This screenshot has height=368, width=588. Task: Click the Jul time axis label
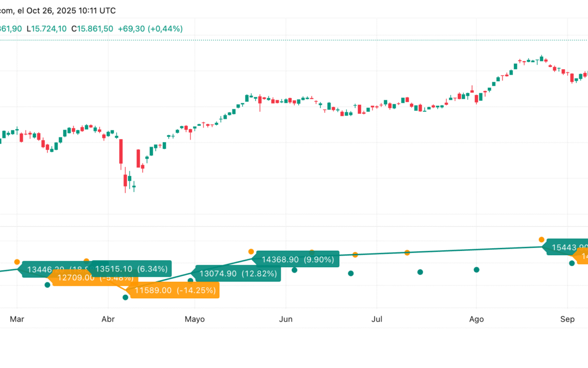pyautogui.click(x=376, y=319)
